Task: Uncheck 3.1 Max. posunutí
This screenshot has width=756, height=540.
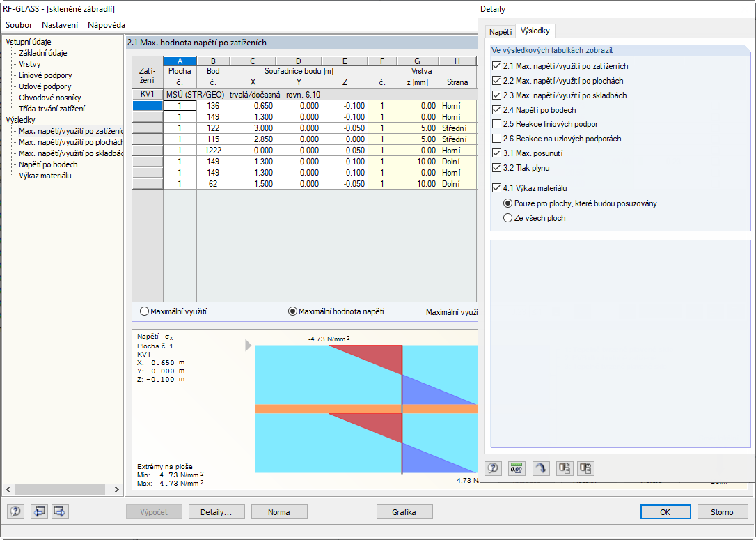Action: point(496,153)
